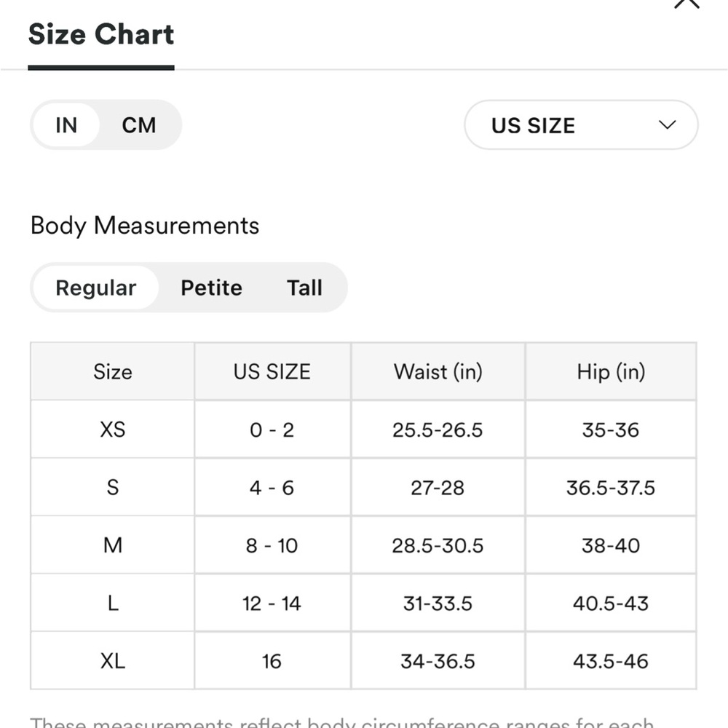Close the Size Chart panel

point(687,4)
